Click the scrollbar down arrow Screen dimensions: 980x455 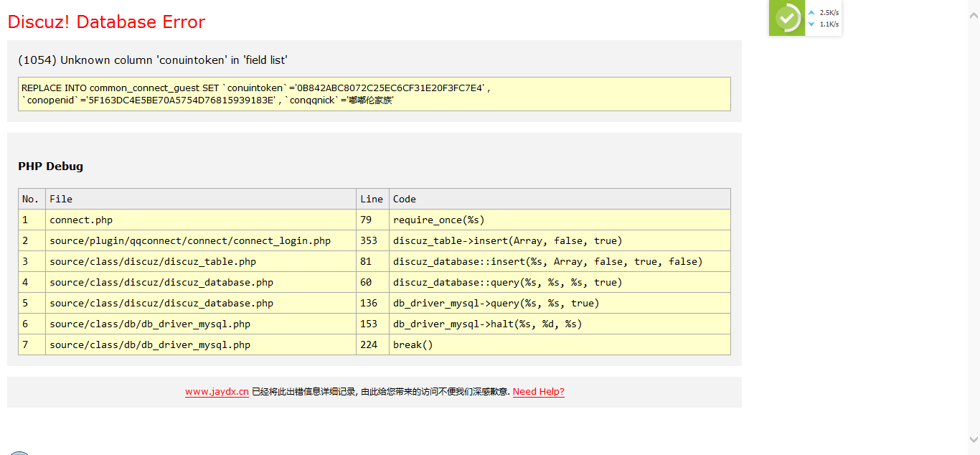tap(974, 438)
